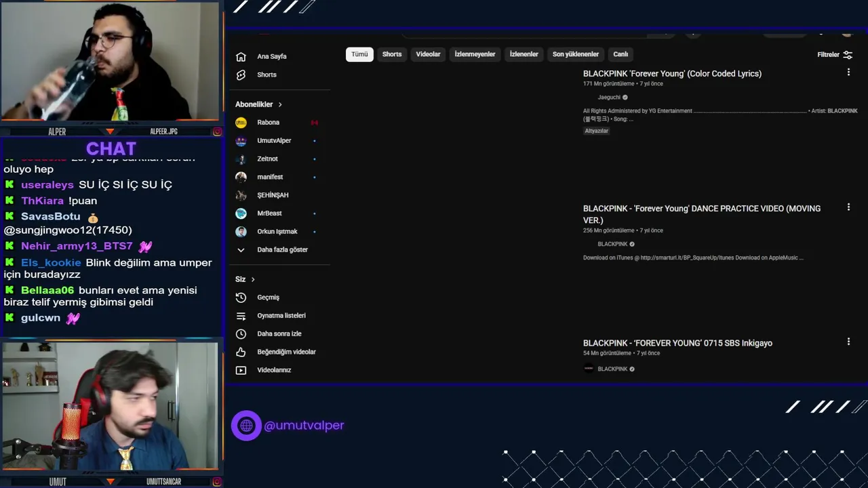Open MrBeast channel avatar
The width and height of the screenshot is (868, 488).
click(x=241, y=213)
